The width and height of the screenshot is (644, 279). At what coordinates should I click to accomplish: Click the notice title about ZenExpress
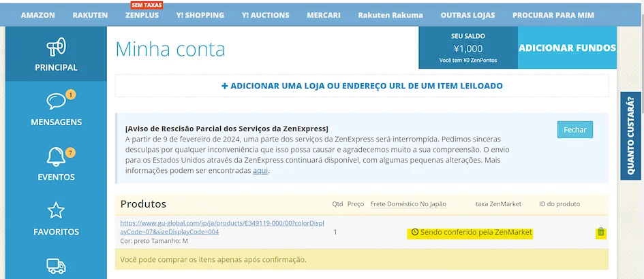tap(227, 129)
